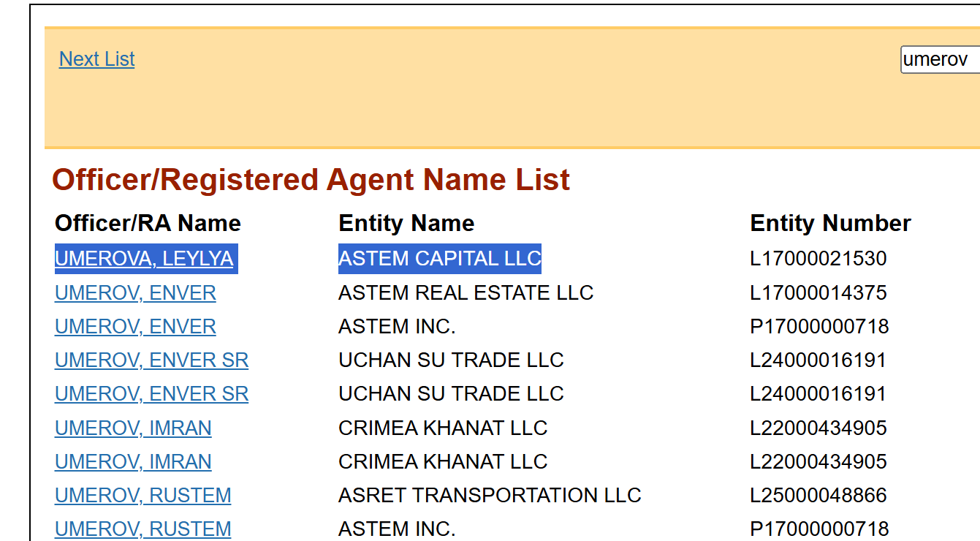
Task: Click entity number L17000021530
Action: pos(818,259)
